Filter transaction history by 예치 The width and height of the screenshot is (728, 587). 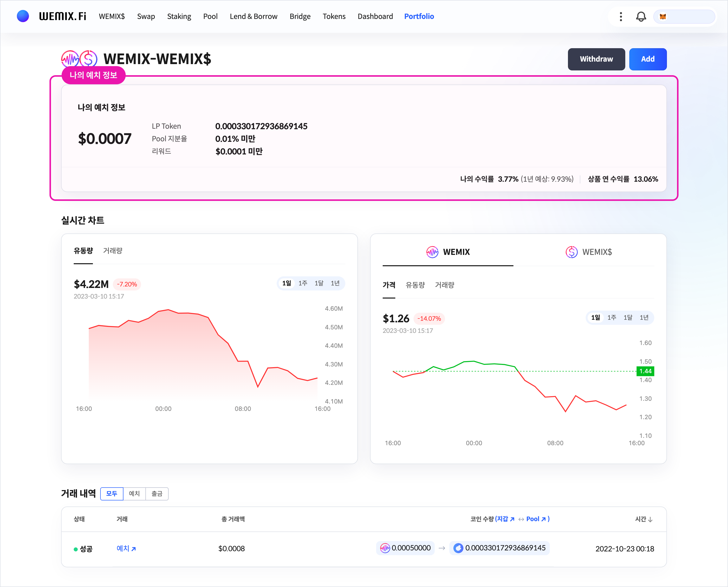tap(134, 494)
